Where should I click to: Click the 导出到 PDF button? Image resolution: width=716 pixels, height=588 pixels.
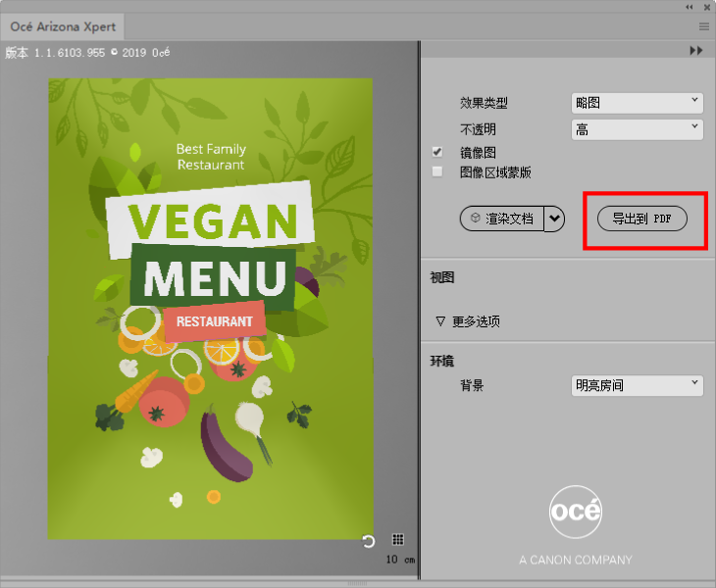pos(641,219)
